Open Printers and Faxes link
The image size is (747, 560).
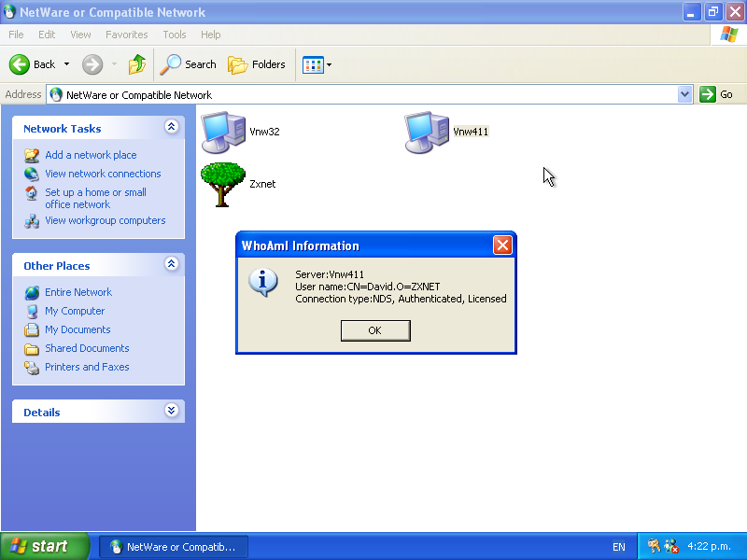click(x=87, y=367)
